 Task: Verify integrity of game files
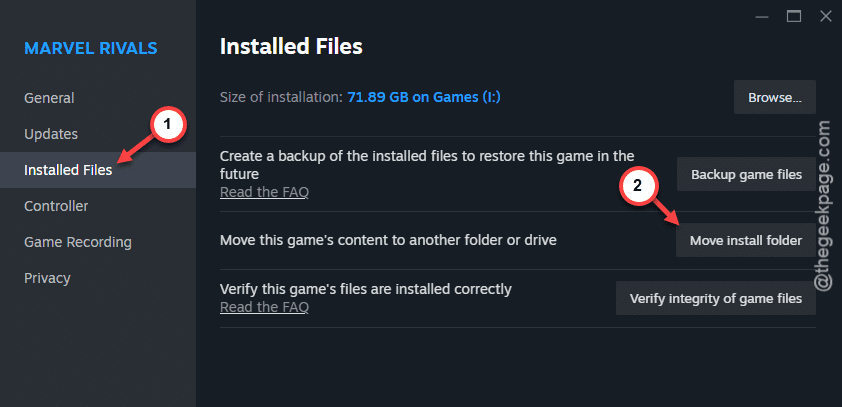(716, 298)
